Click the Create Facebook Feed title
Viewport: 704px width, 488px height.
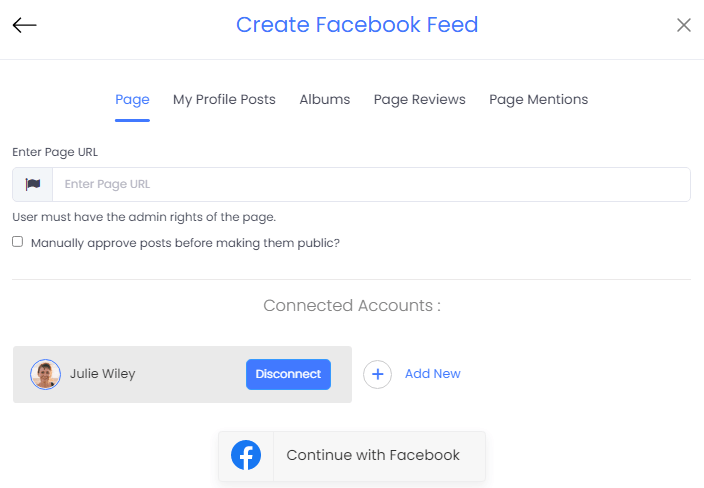click(357, 24)
